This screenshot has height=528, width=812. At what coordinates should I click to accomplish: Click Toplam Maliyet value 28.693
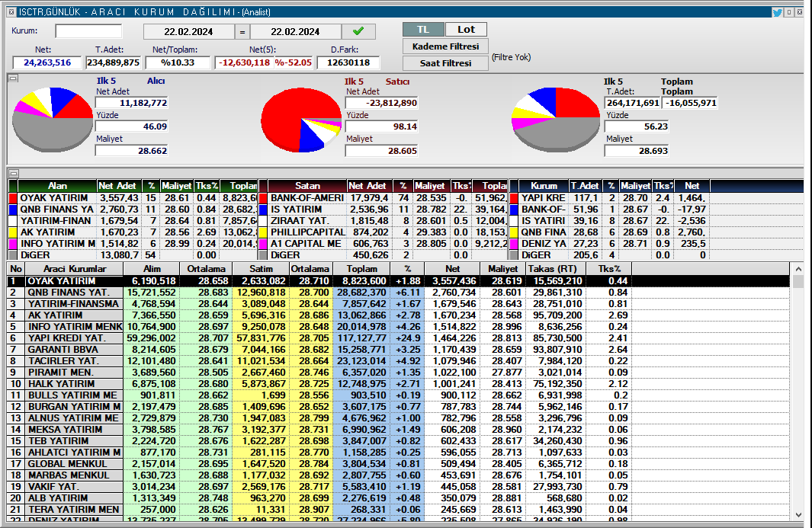pyautogui.click(x=637, y=151)
